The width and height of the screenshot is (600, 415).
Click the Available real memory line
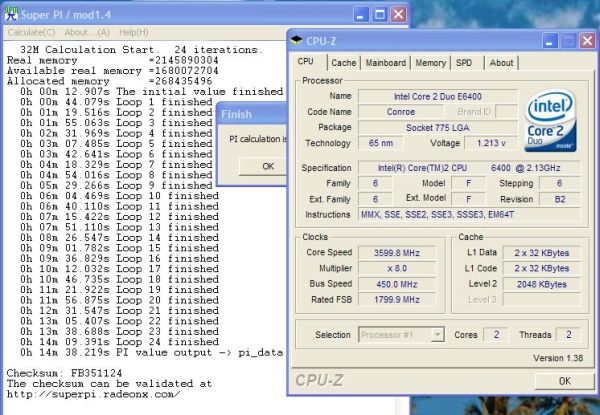pyautogui.click(x=112, y=71)
